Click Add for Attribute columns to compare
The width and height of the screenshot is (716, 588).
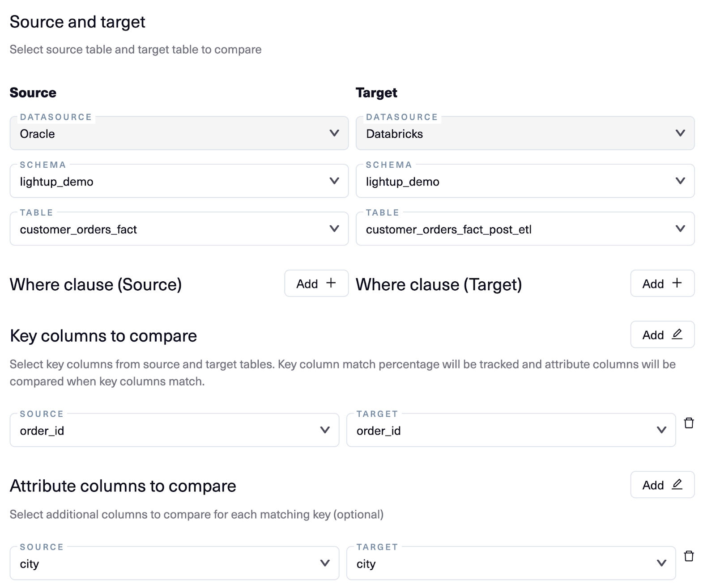(x=661, y=485)
